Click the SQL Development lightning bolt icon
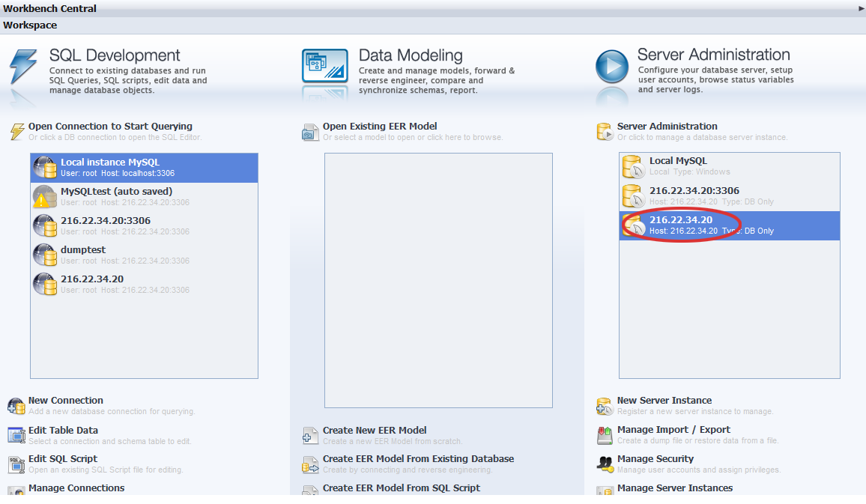This screenshot has height=504, width=866. (x=23, y=66)
